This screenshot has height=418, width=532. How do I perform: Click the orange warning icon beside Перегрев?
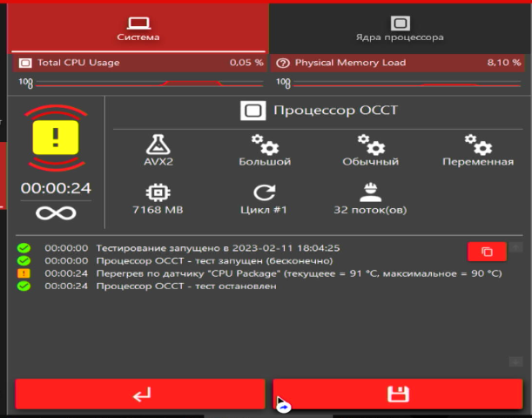click(24, 273)
